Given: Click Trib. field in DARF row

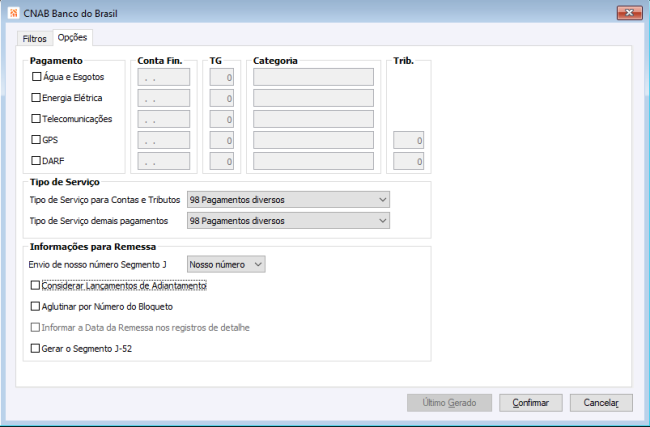Looking at the screenshot, I should pos(408,161).
